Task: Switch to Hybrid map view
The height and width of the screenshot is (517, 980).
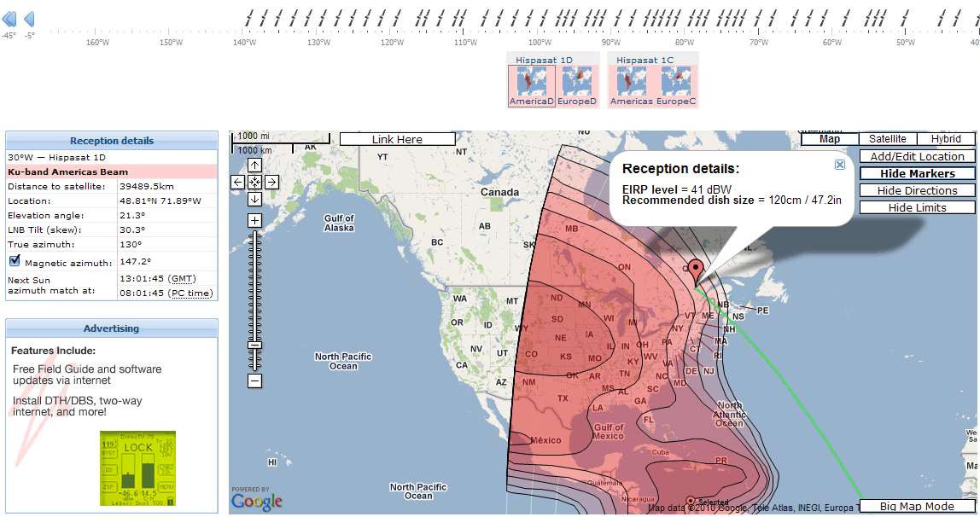Action: point(946,139)
